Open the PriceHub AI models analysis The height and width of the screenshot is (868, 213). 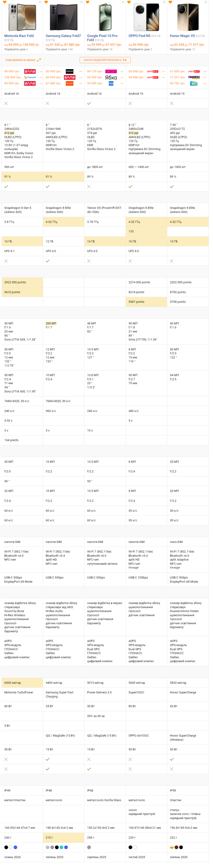105,60
